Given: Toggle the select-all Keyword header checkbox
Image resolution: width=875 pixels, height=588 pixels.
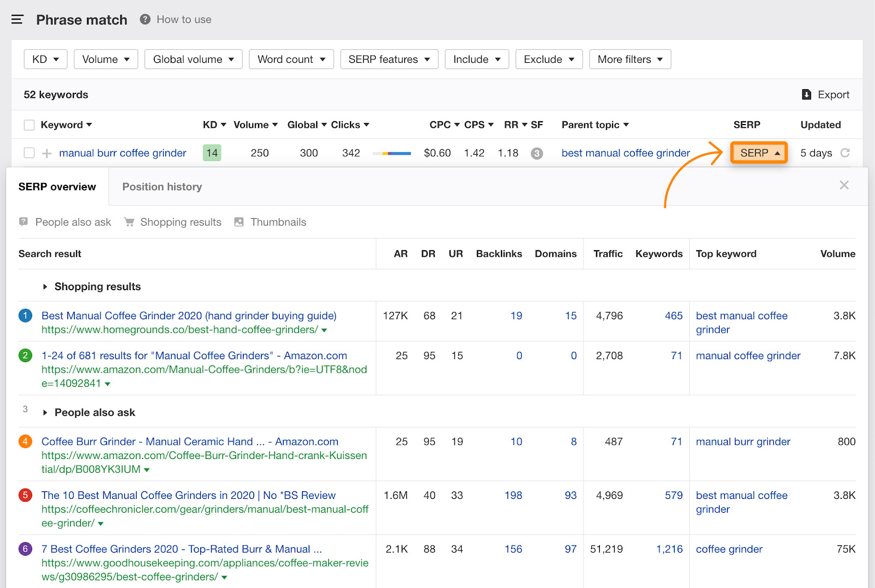Looking at the screenshot, I should (29, 125).
